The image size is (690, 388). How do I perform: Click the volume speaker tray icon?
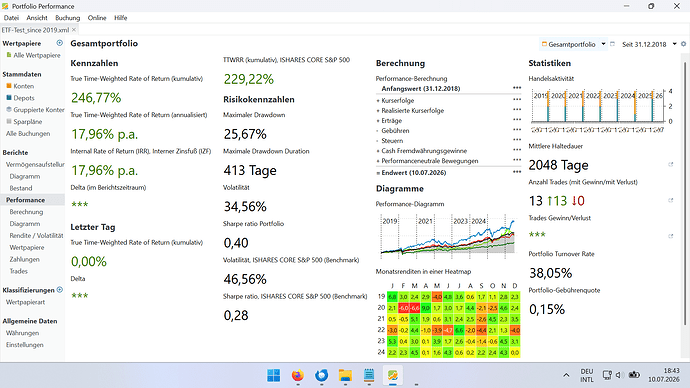[619, 375]
